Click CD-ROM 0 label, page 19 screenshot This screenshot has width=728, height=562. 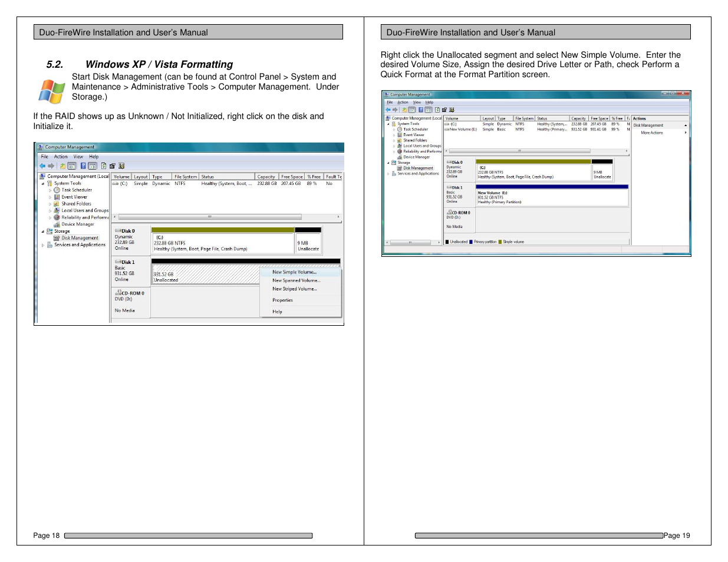tap(459, 220)
